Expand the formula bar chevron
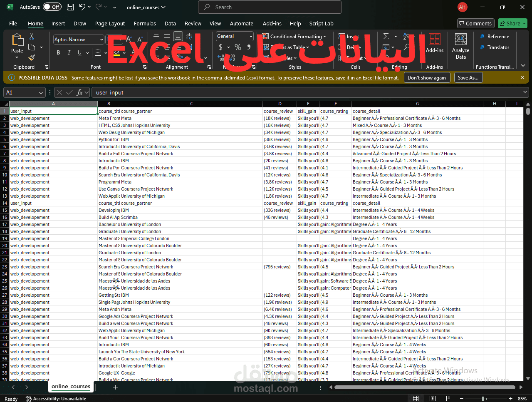This screenshot has width=532, height=402. [x=525, y=92]
